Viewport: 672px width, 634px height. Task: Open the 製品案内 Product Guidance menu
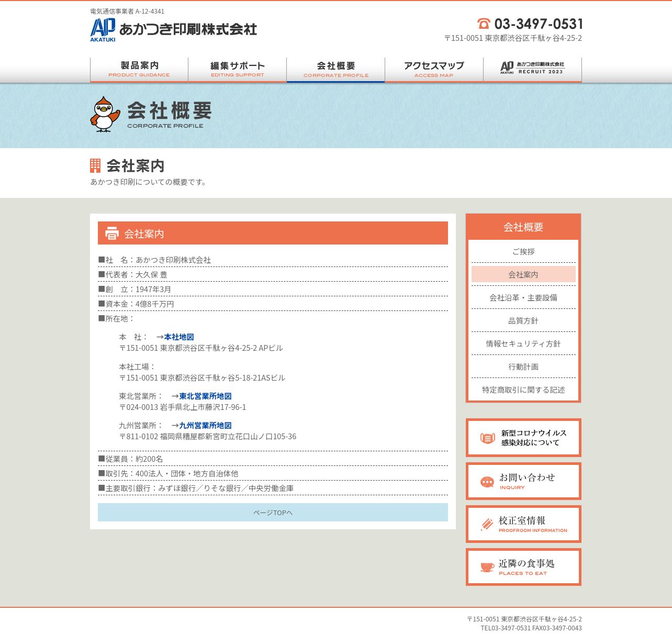(x=139, y=70)
